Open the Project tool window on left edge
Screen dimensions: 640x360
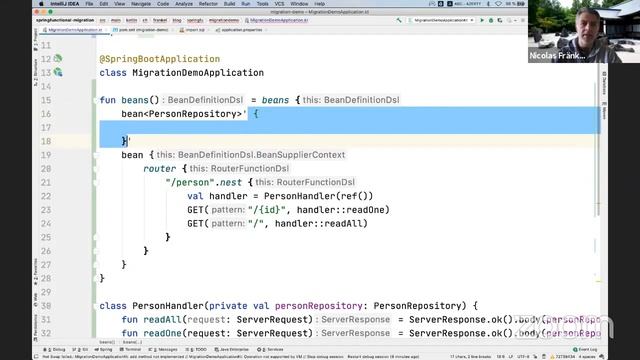click(36, 40)
